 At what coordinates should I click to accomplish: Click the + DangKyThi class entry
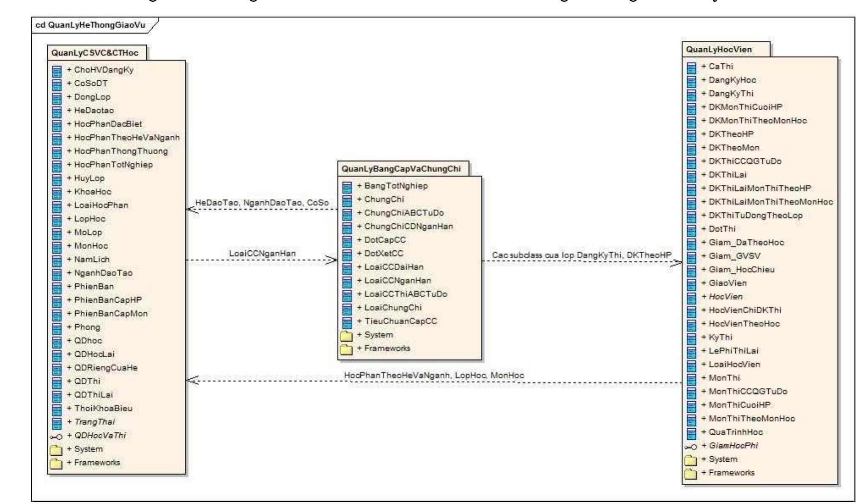[x=727, y=93]
